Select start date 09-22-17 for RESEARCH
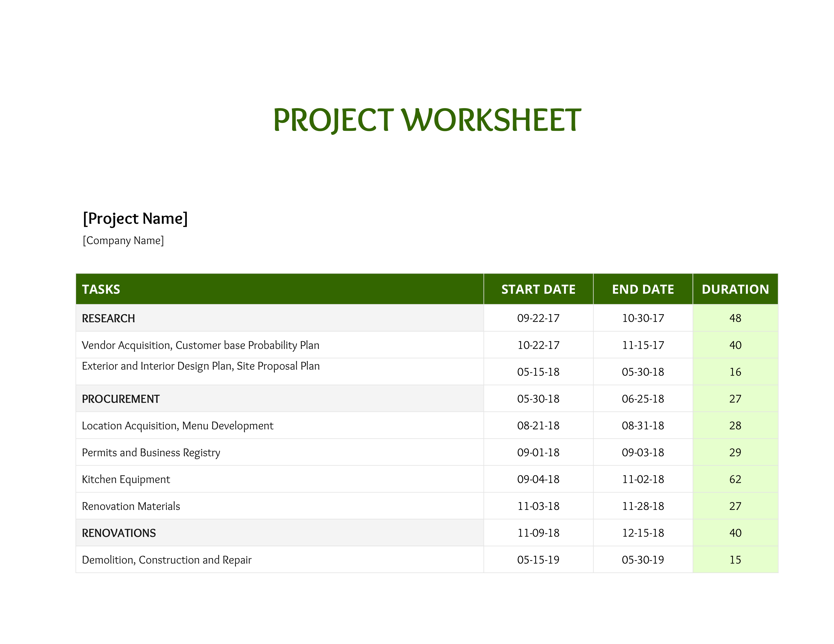 (x=538, y=318)
